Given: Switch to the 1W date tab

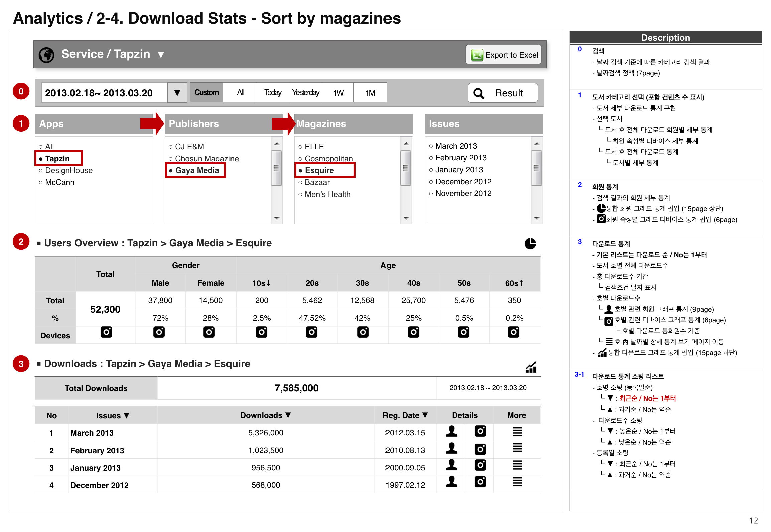Looking at the screenshot, I should pyautogui.click(x=338, y=92).
